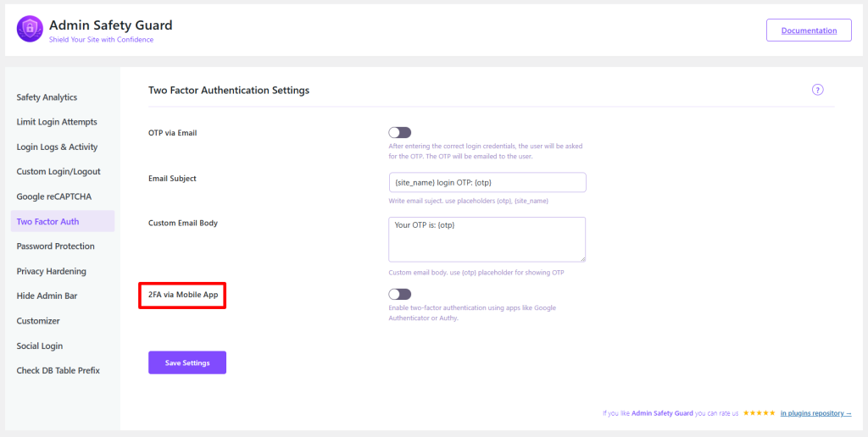Viewport: 868px width, 437px height.
Task: Open Safety Analytics in the sidebar
Action: [x=47, y=97]
